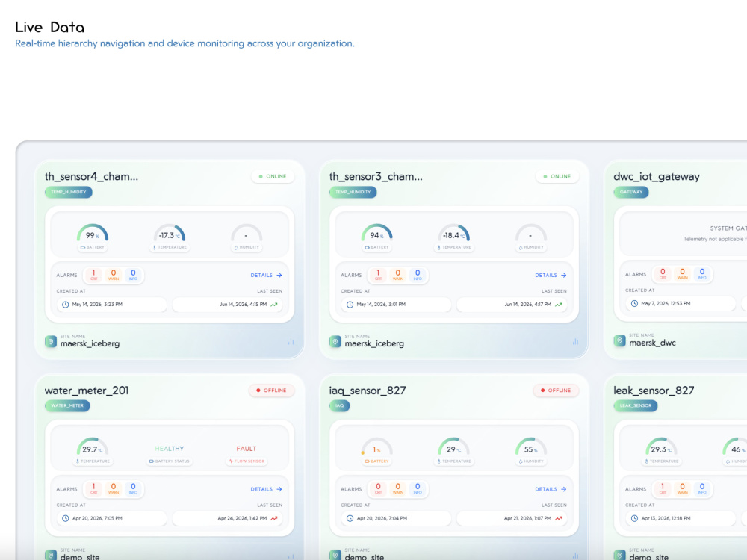Click the clock icon beside May 7, 2026, 12:53 PM
The image size is (747, 560).
click(634, 304)
